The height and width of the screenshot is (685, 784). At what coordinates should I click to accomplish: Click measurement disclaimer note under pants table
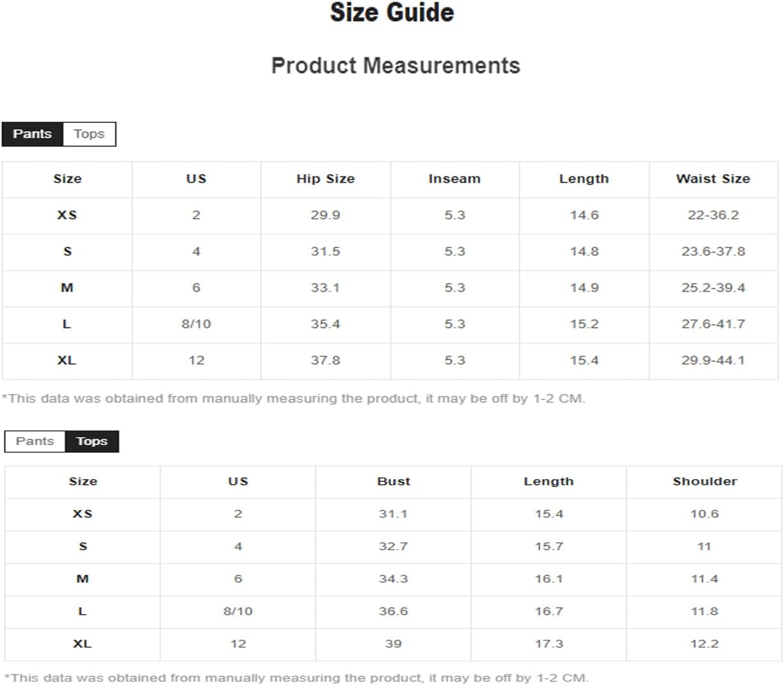coord(294,398)
